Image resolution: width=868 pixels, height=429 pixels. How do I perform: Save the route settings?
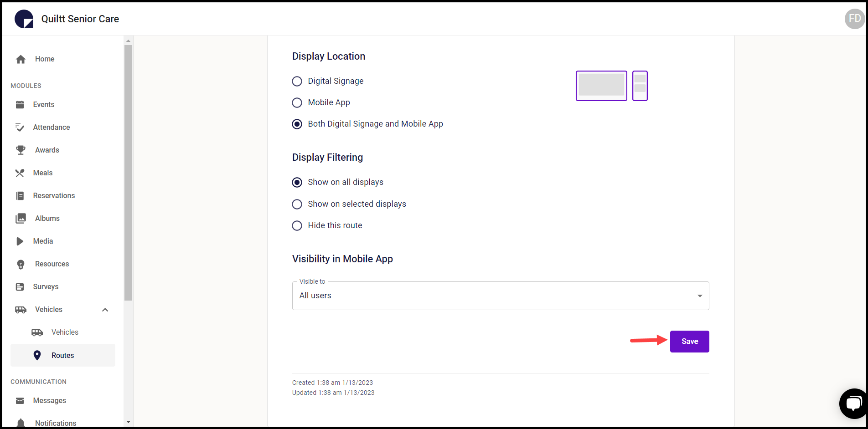(689, 341)
